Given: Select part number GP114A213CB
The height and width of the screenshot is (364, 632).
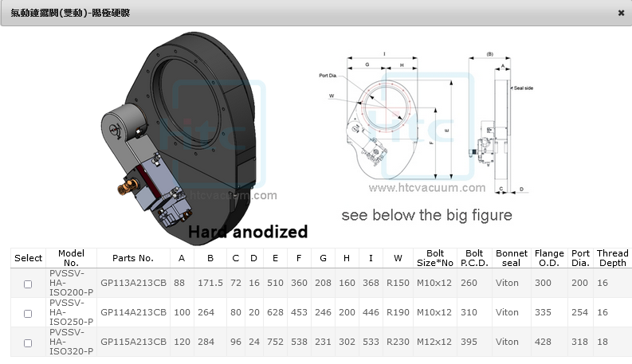Looking at the screenshot, I should pos(133,312).
